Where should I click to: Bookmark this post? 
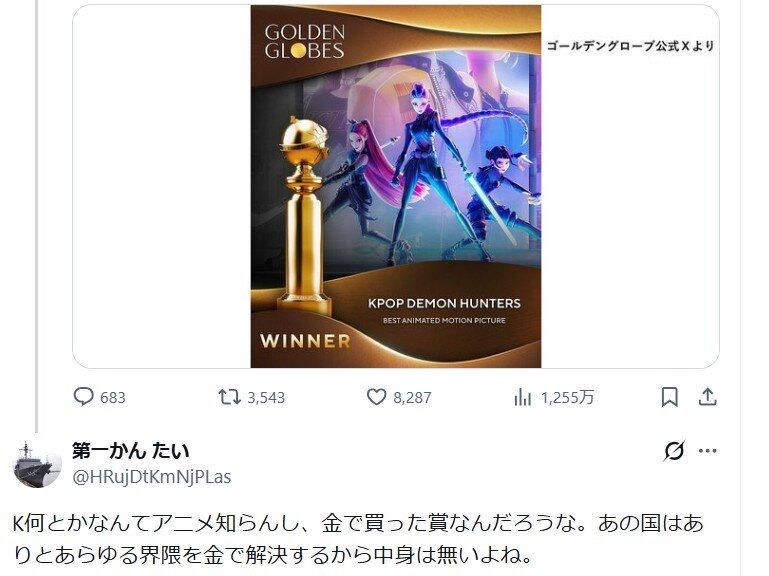coord(669,397)
